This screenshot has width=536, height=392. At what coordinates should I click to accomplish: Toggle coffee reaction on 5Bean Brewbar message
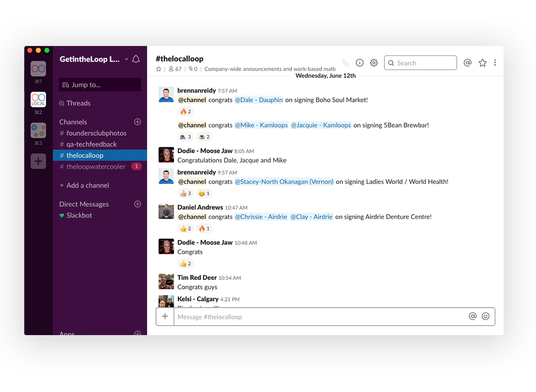[x=204, y=137]
